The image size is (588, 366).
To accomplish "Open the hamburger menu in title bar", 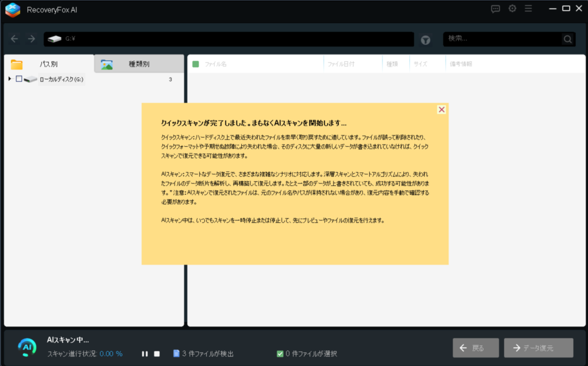I will (528, 9).
